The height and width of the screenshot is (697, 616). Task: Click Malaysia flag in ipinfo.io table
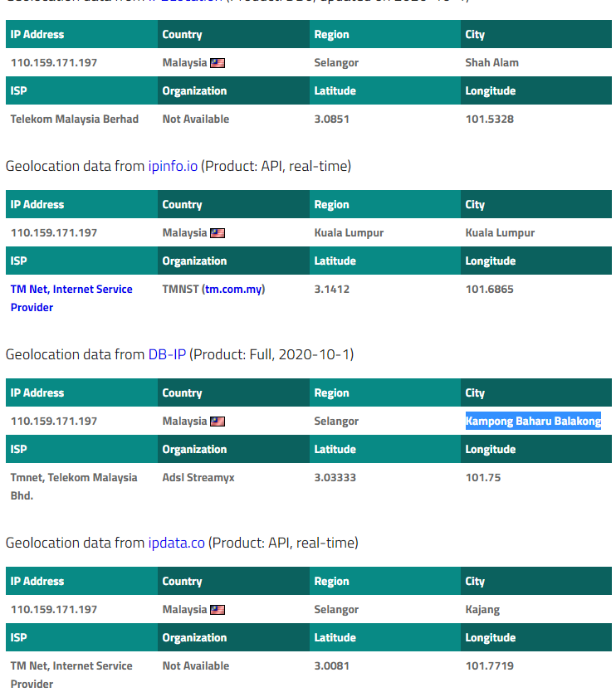[218, 233]
